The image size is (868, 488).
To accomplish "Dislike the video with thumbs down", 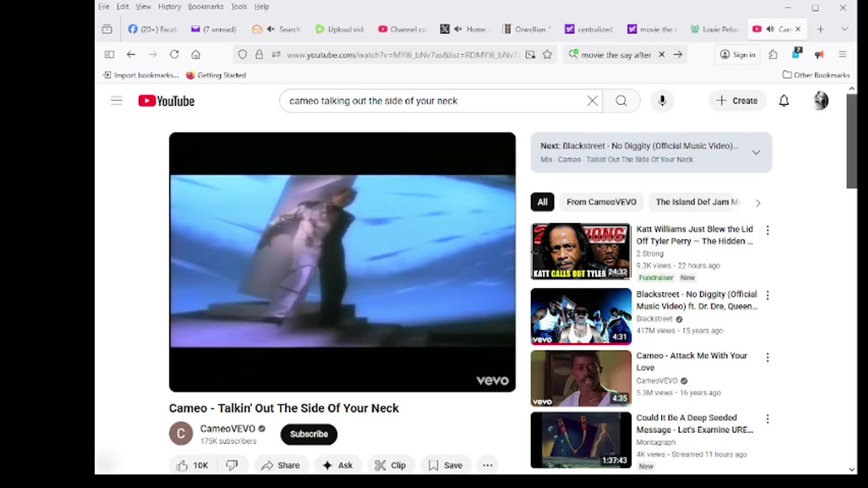I will 232,465.
